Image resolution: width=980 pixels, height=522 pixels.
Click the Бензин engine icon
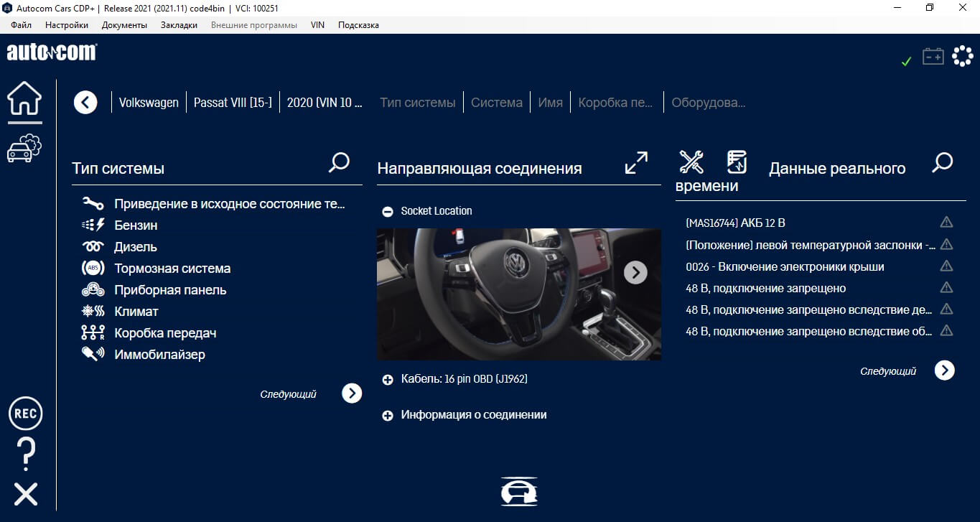(x=93, y=225)
